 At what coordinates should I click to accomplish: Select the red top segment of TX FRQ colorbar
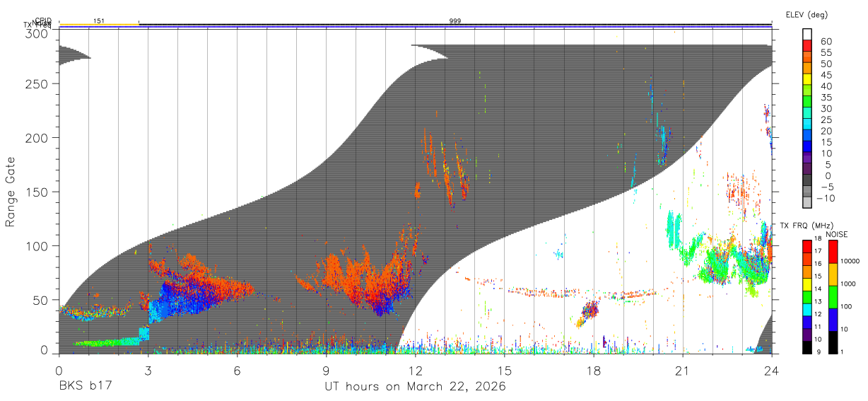tap(807, 247)
